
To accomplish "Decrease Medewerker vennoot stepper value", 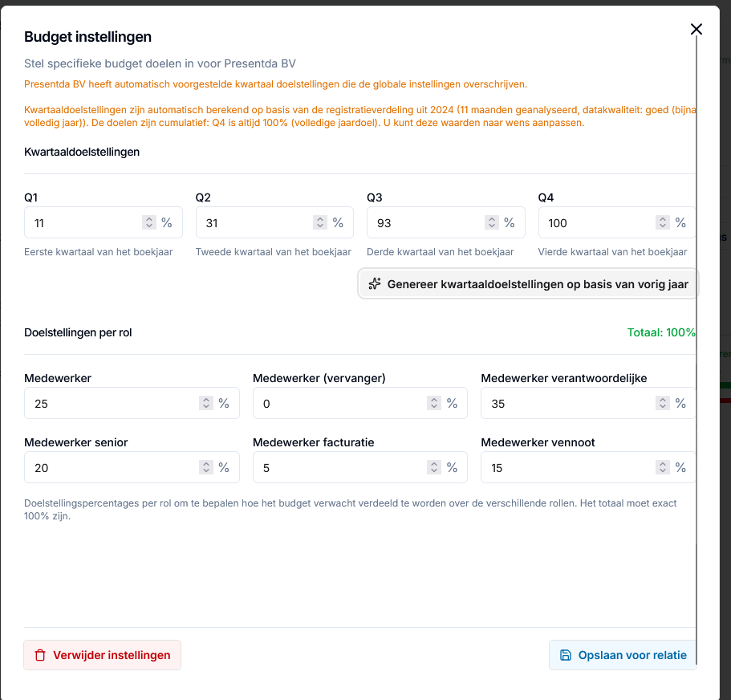I will coord(663,470).
